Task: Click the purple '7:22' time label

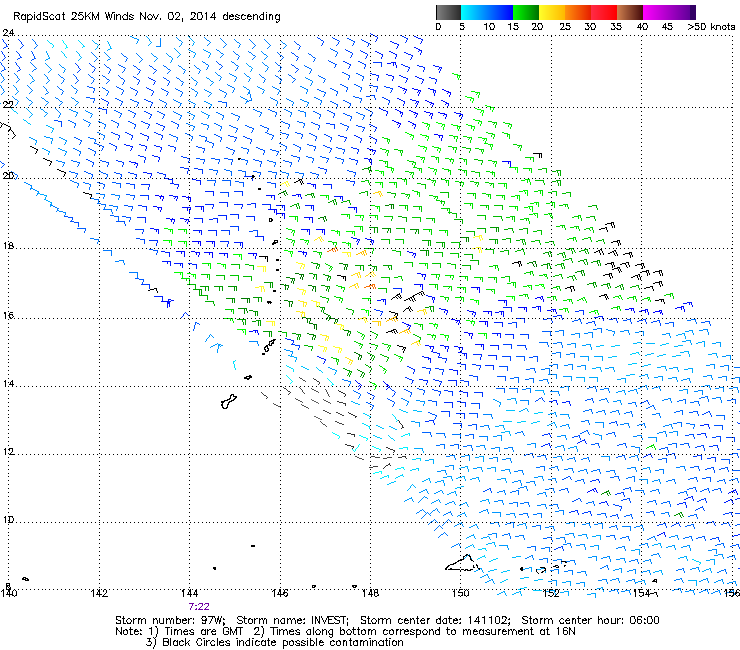Action: click(199, 607)
